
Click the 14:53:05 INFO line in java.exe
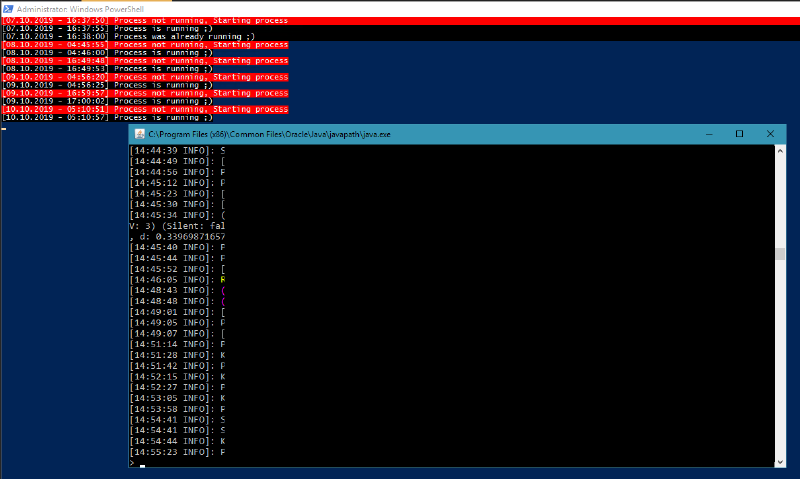[177, 398]
